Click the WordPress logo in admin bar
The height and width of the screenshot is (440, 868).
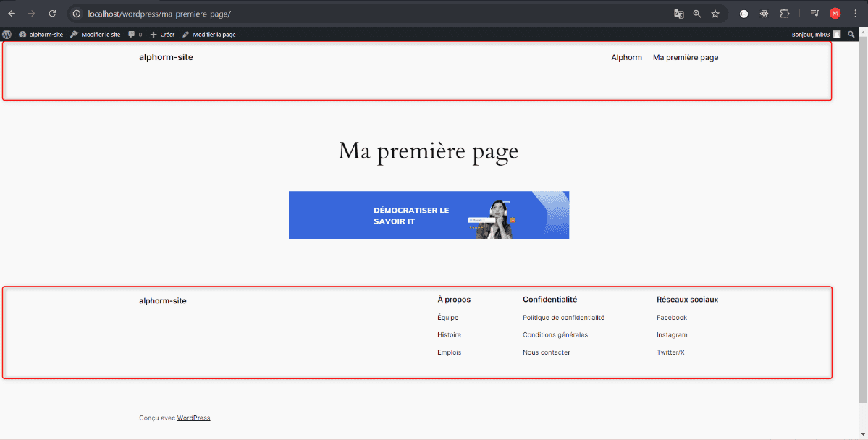7,34
